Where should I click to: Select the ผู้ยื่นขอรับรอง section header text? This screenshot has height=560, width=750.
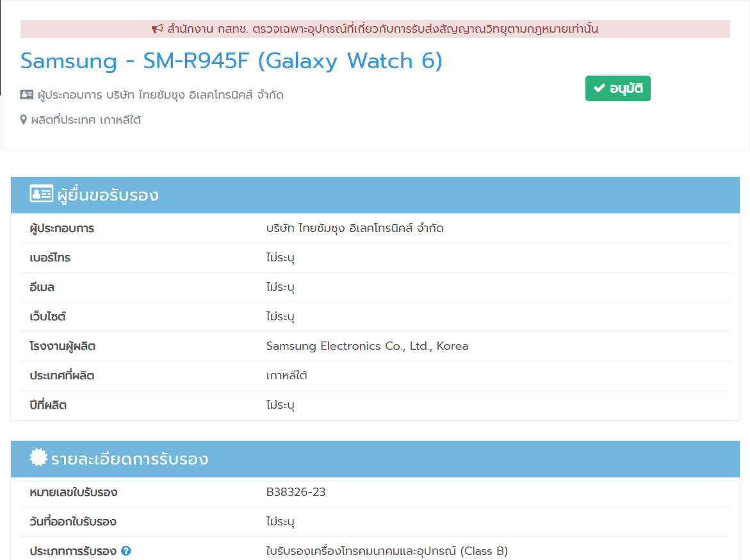tap(108, 195)
